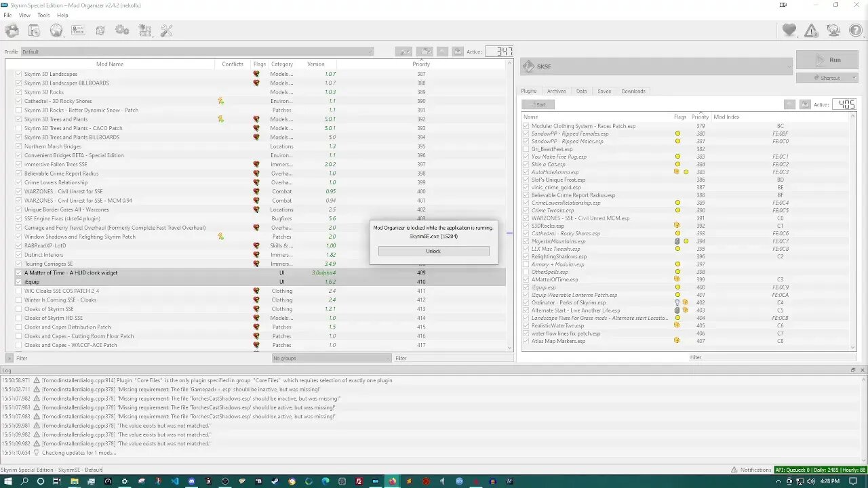868x488 pixels.
Task: Switch to the Saves tab
Action: [604, 91]
